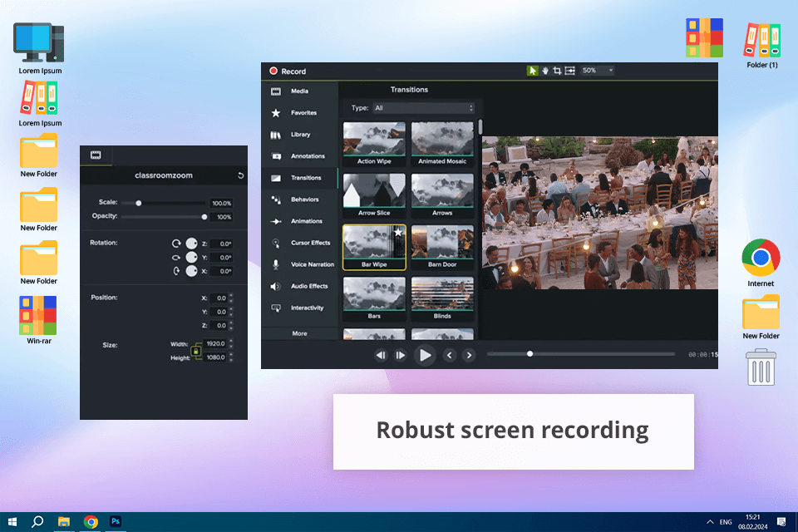This screenshot has width=798, height=532.
Task: Open Photoshop from the taskbar
Action: click(x=116, y=521)
